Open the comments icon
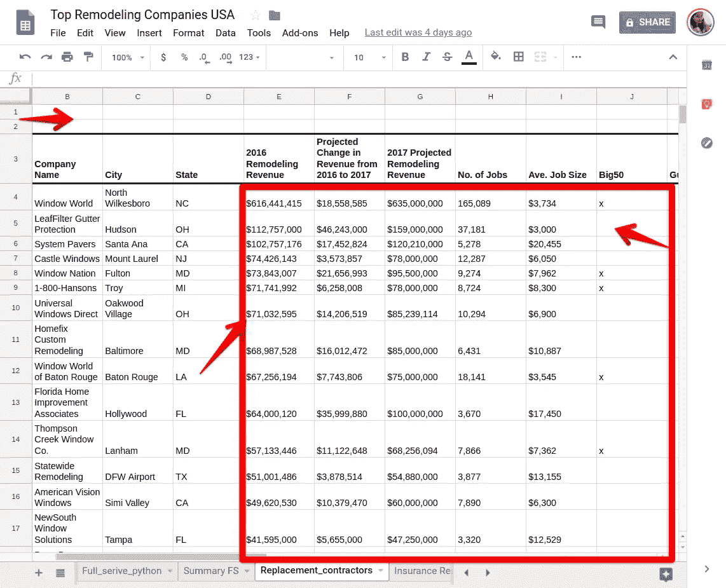Viewport: 726px width, 588px height. (598, 22)
